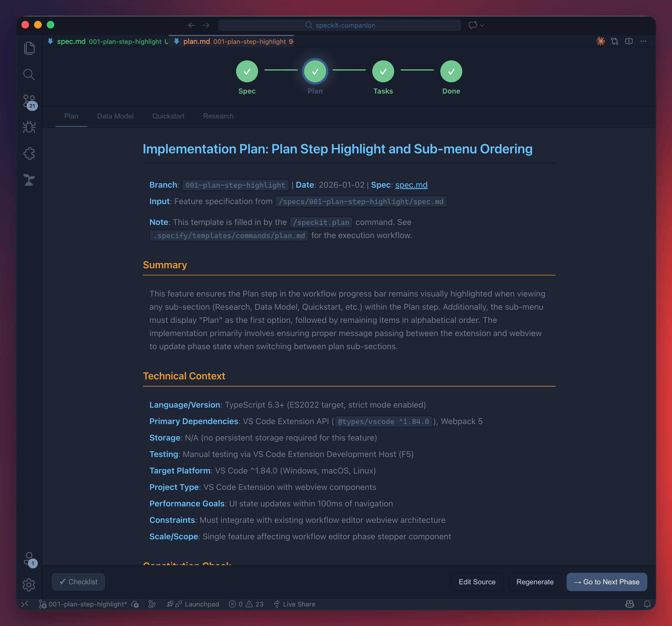Open the Extensions panel icon

[29, 153]
